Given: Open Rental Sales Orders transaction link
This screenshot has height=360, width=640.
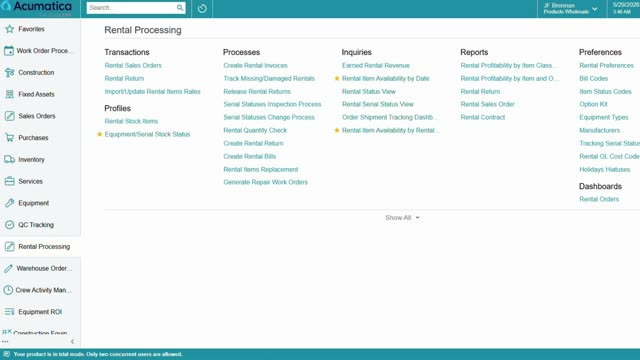Looking at the screenshot, I should point(133,65).
